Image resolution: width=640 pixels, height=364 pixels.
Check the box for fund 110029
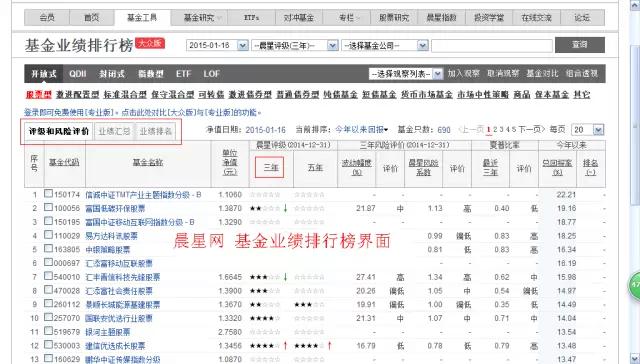click(x=48, y=235)
